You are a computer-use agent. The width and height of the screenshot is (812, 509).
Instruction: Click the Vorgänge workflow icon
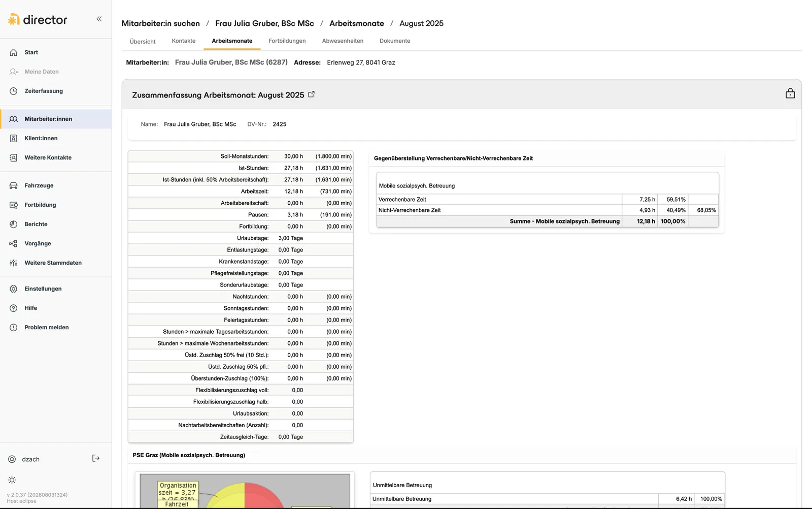[14, 243]
